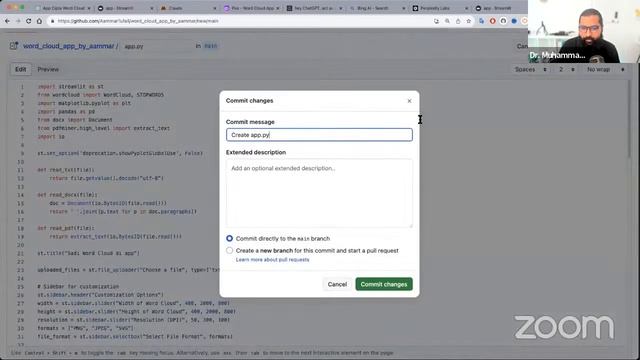Open Learn more about pull requests link

tap(272, 260)
